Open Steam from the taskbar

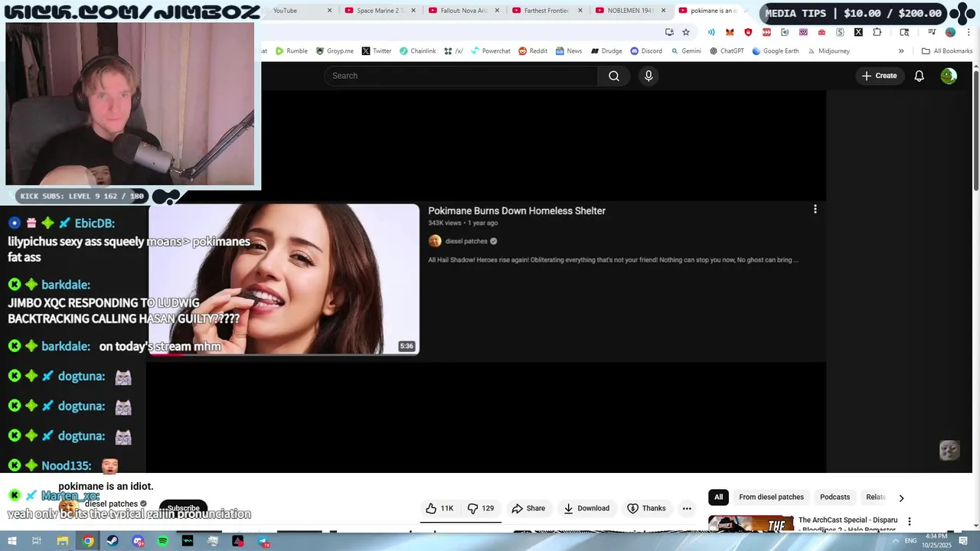113,541
